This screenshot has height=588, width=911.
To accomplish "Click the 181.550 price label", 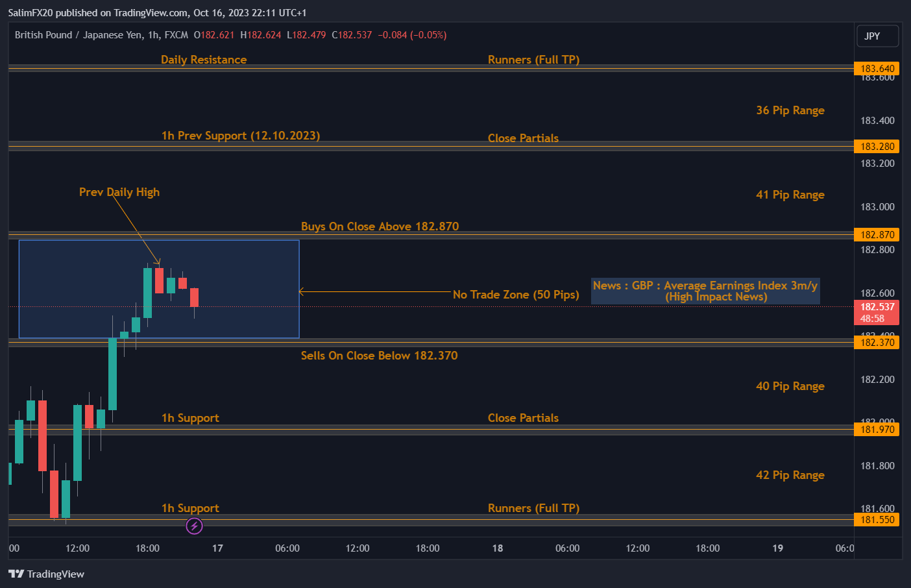I will (x=877, y=519).
